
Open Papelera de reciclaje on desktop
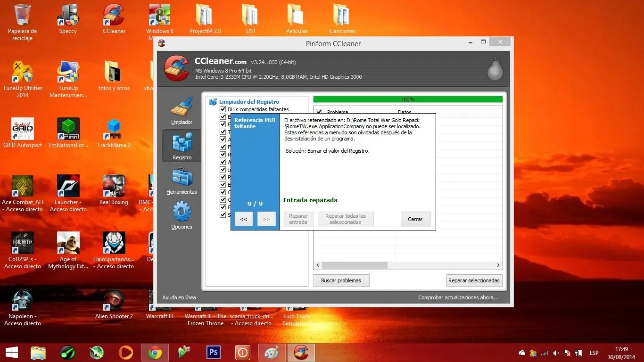(22, 22)
